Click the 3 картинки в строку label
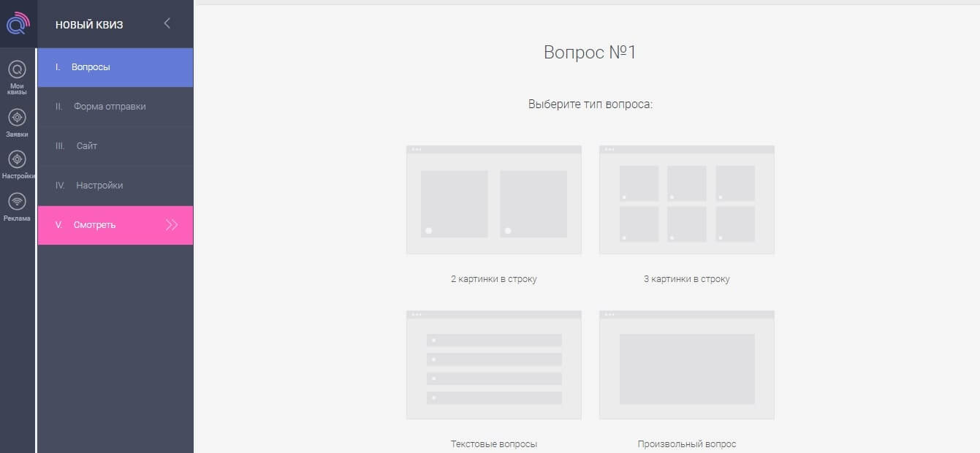 coord(687,279)
